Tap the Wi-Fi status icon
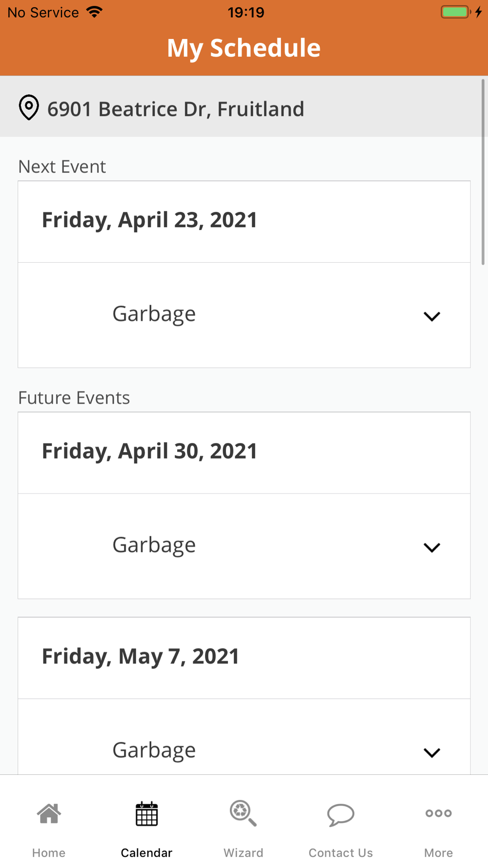 coord(94,12)
